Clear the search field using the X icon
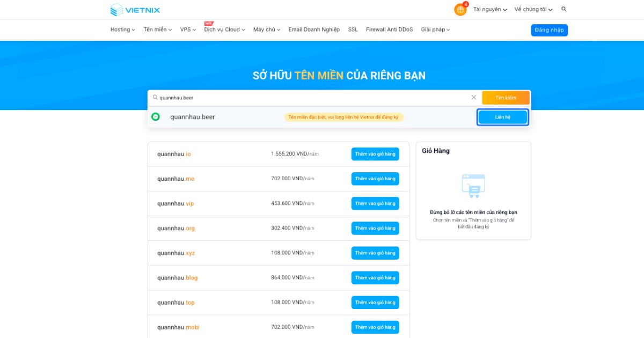 coord(474,97)
